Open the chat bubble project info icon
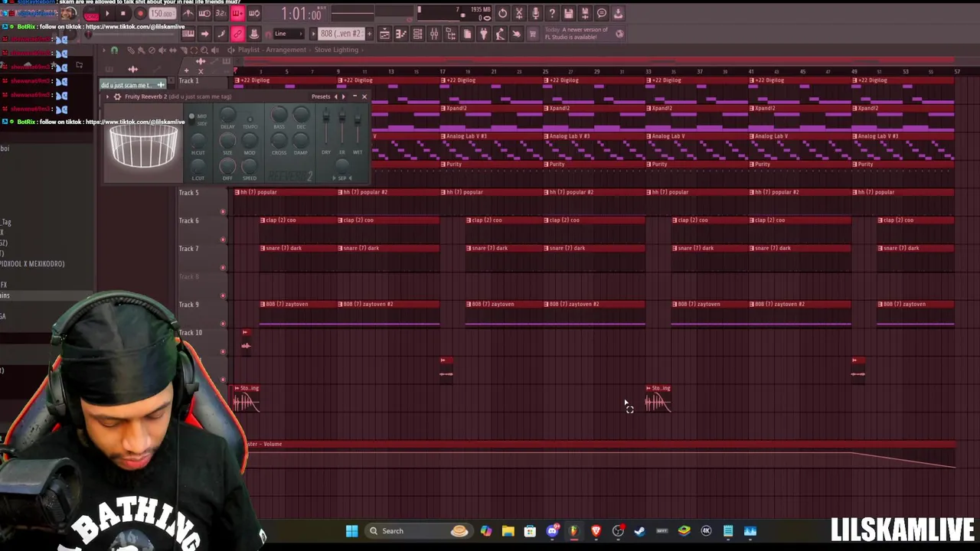Screen dimensions: 980x551 (602, 13)
